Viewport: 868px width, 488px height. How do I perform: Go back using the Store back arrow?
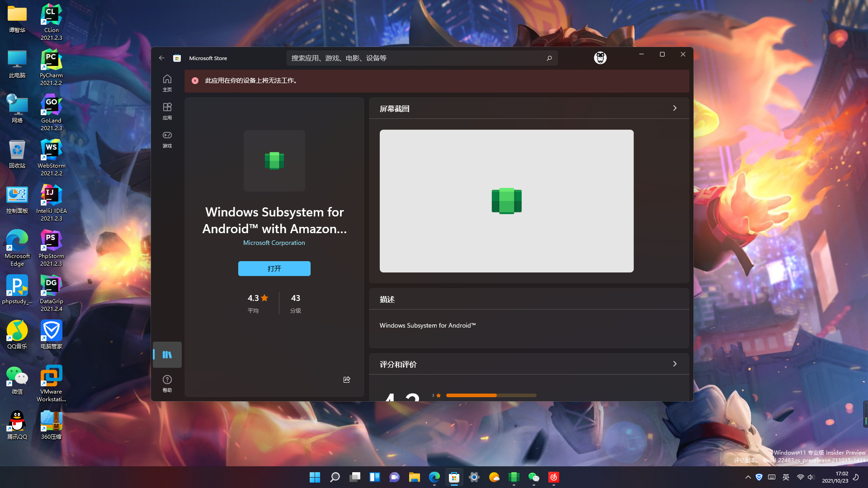[162, 58]
